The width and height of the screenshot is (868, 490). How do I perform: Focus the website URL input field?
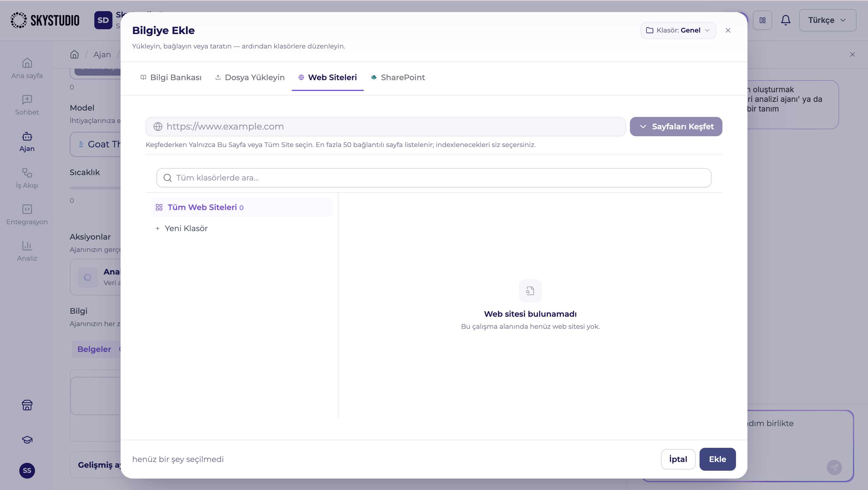(x=385, y=126)
